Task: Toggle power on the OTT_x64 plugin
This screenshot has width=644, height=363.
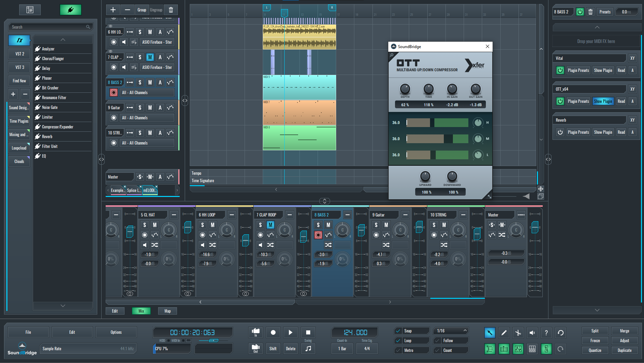Action: click(560, 101)
